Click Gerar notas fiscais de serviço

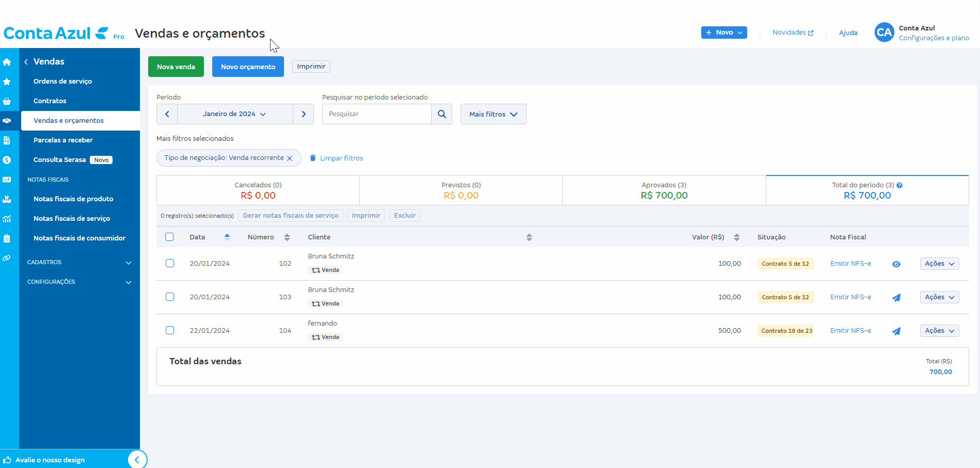291,216
